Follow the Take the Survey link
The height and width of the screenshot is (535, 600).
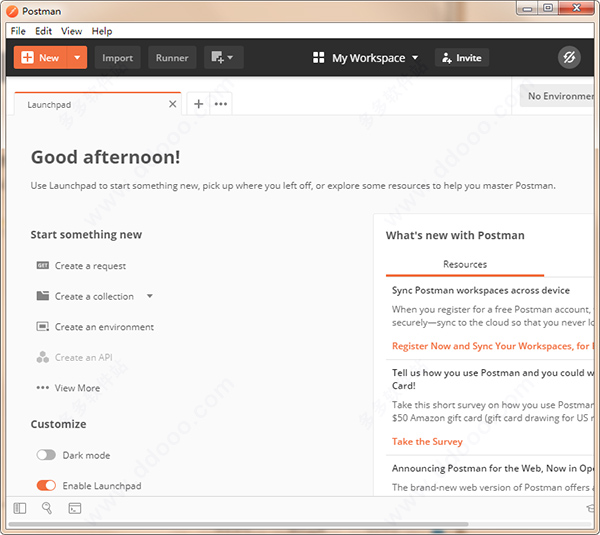[427, 441]
